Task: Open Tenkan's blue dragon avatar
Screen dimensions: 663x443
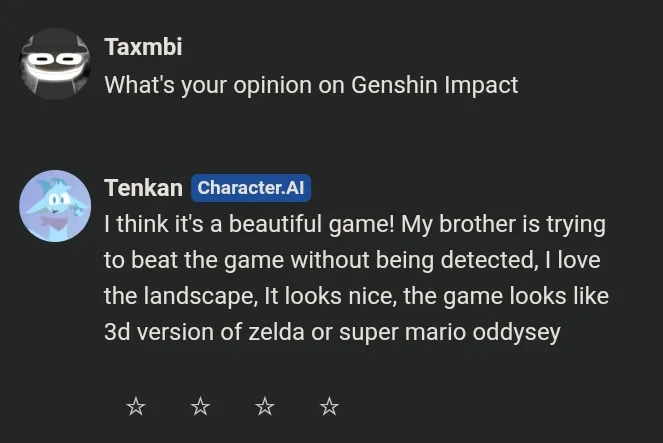Action: pos(55,206)
